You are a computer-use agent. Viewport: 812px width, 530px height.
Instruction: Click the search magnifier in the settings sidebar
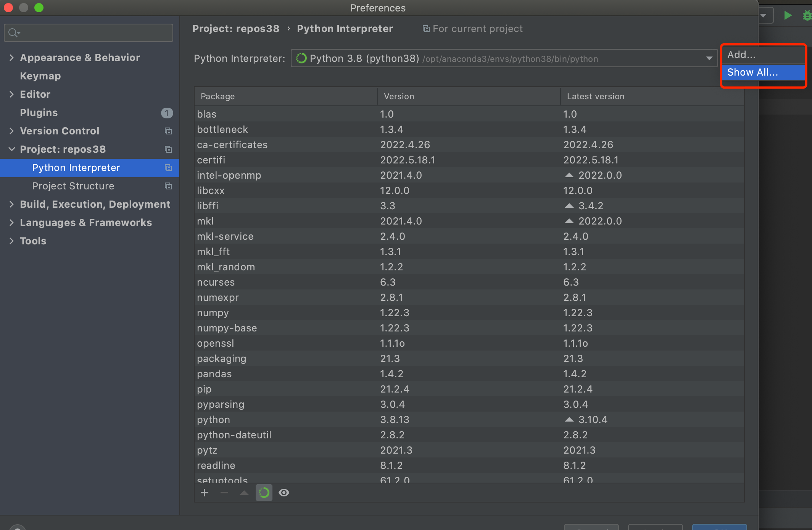pyautogui.click(x=13, y=32)
